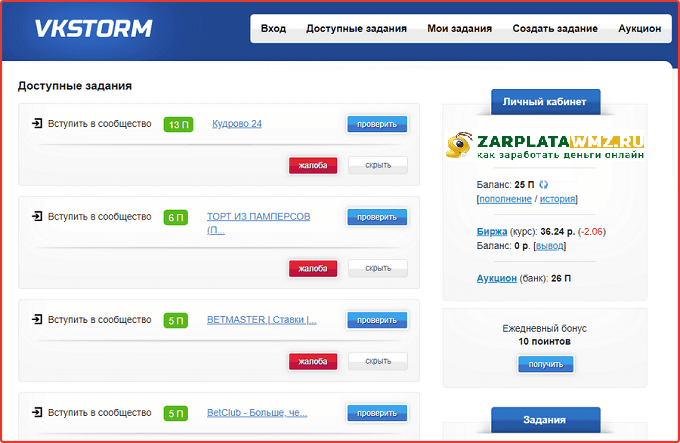Open Доступные задания in the navigation bar

click(x=356, y=29)
